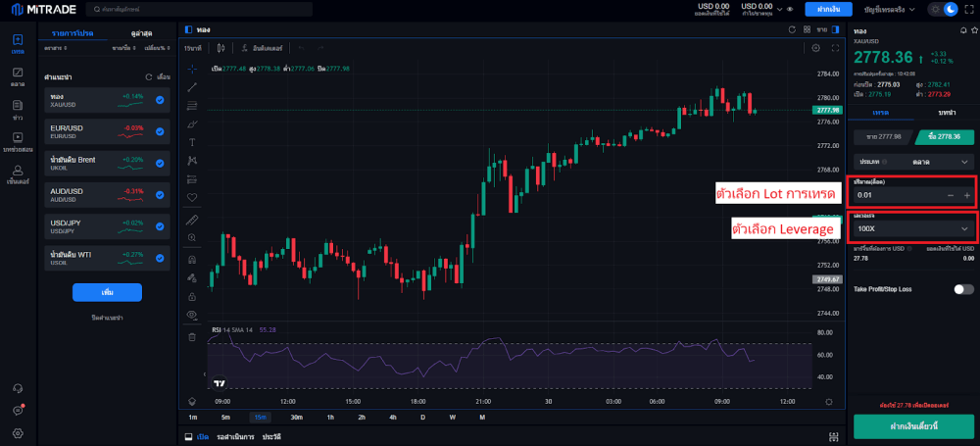Viewport: 980px width, 446px height.
Task: Uncheck the EUR/USD watchlist checkmark
Action: 160,130
